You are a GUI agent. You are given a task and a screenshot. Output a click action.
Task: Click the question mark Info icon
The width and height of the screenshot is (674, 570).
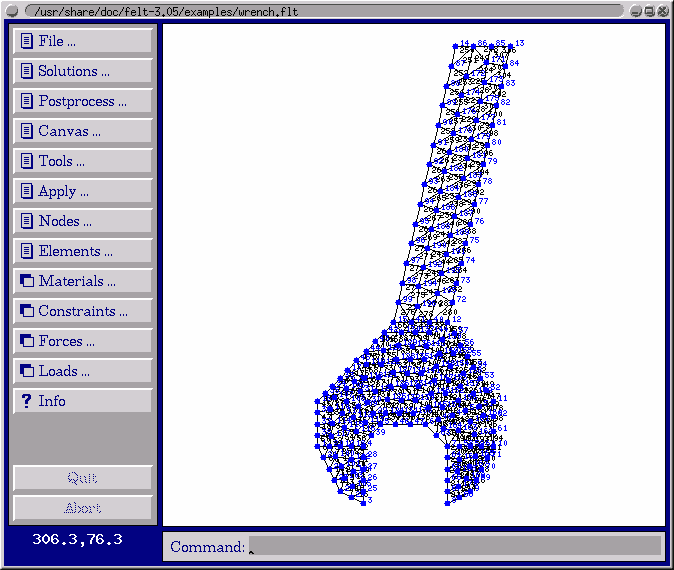[26, 401]
